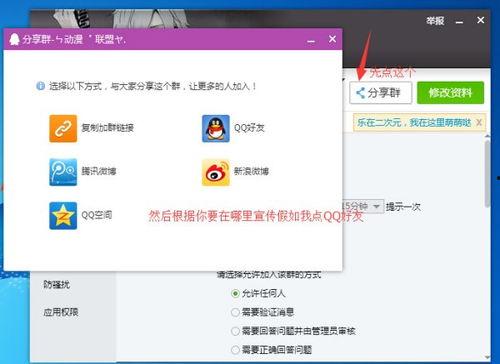Close the 分享群 dialog
The width and height of the screenshot is (500, 364).
coord(332,39)
